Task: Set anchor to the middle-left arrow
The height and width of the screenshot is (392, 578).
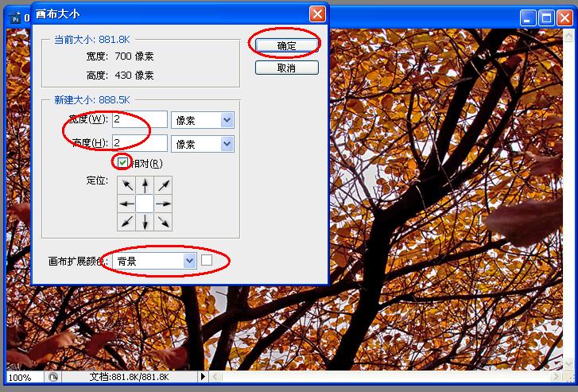Action: point(126,204)
